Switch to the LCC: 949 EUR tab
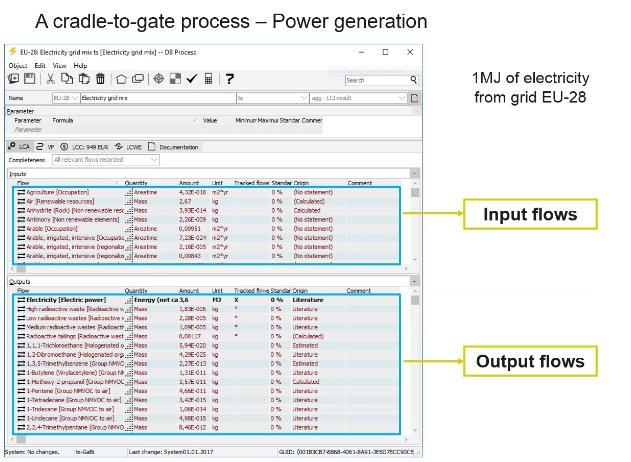 (x=85, y=146)
